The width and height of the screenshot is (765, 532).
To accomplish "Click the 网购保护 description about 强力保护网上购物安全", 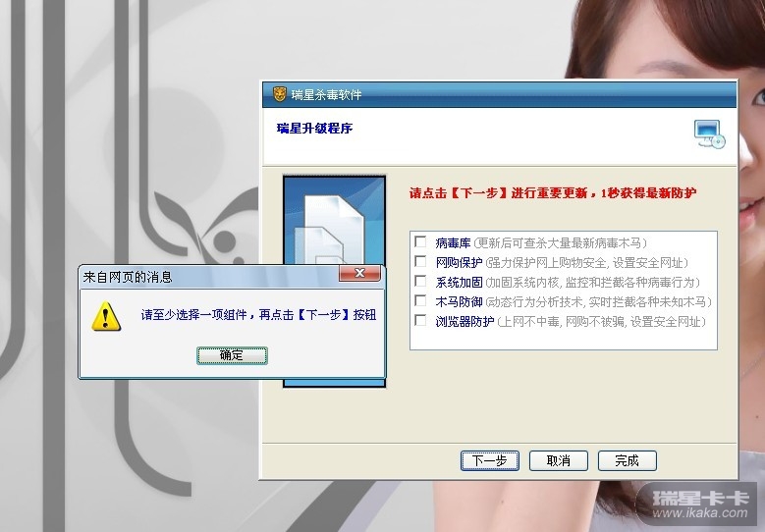I will click(587, 263).
